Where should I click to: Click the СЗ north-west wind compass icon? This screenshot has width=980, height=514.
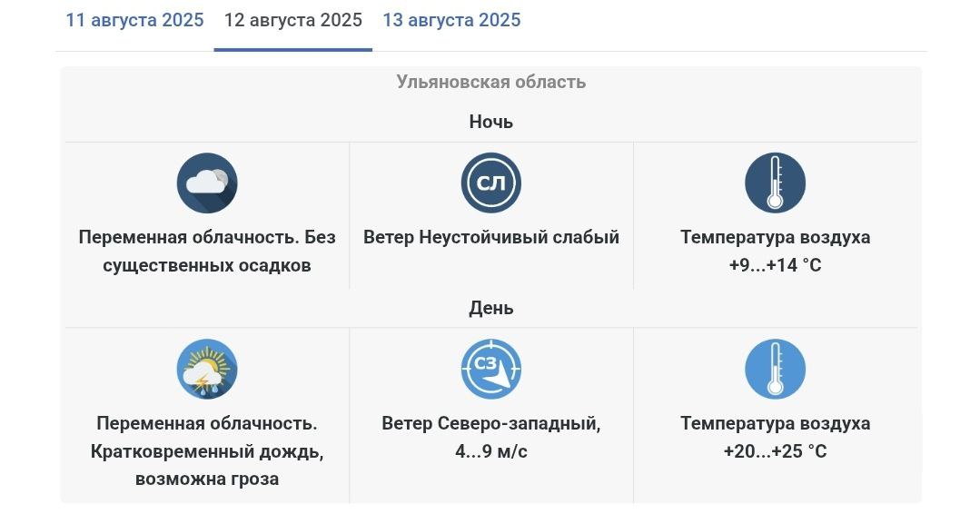pos(491,369)
